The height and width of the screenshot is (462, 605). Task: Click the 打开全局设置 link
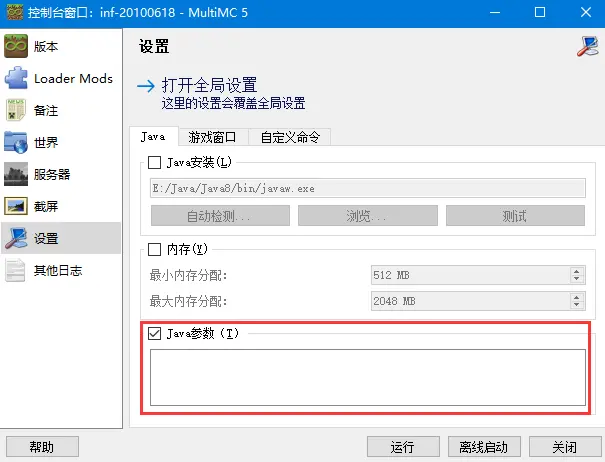(210, 85)
